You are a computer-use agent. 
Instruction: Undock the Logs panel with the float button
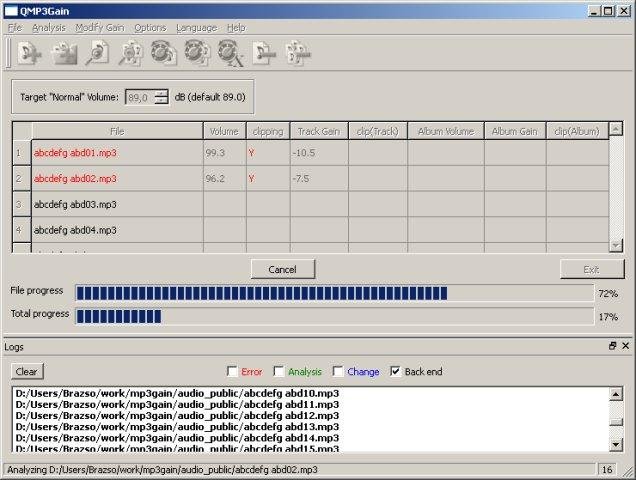pyautogui.click(x=613, y=345)
